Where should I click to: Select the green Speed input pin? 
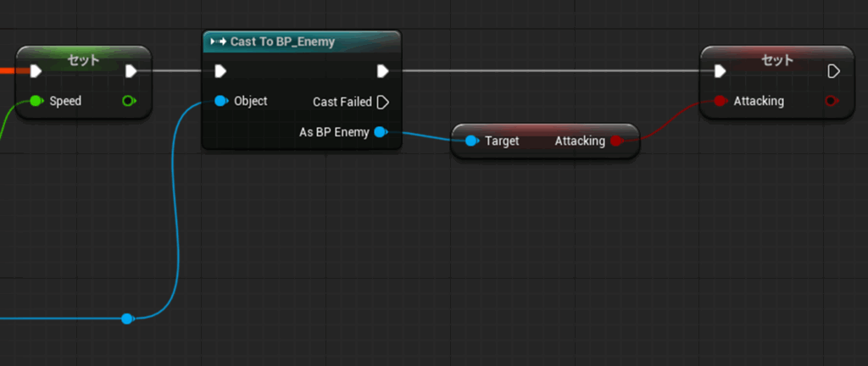36,101
